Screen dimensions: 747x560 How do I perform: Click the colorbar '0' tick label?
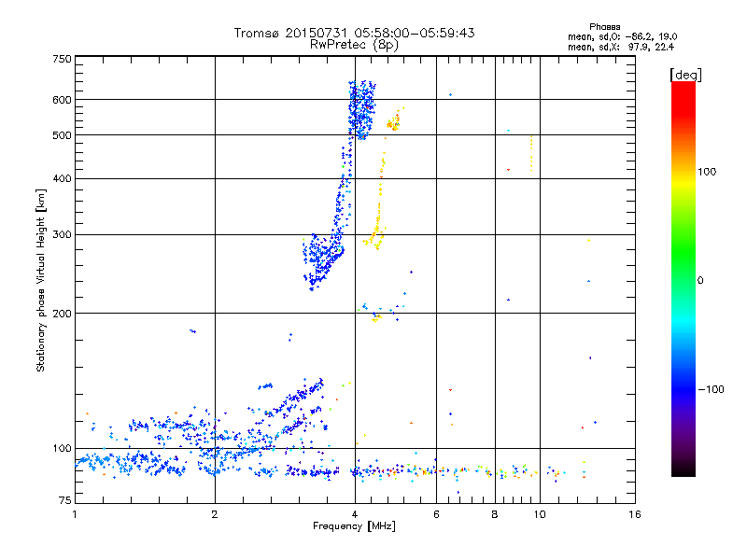[700, 281]
